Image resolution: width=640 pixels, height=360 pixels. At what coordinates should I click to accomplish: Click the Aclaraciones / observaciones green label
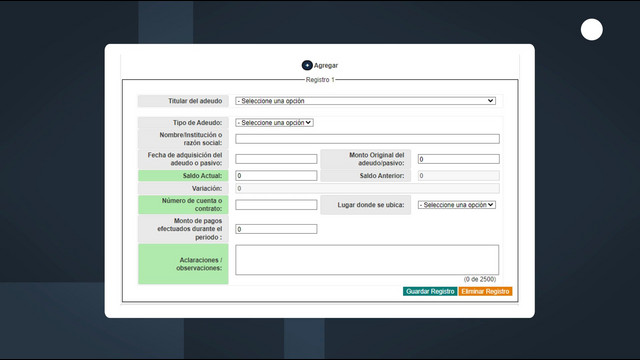click(x=183, y=264)
